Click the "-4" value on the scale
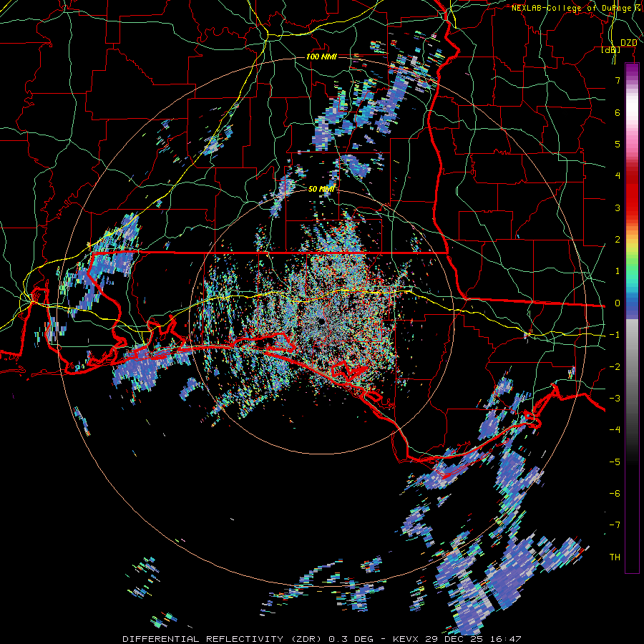This screenshot has height=644, width=644. [615, 430]
